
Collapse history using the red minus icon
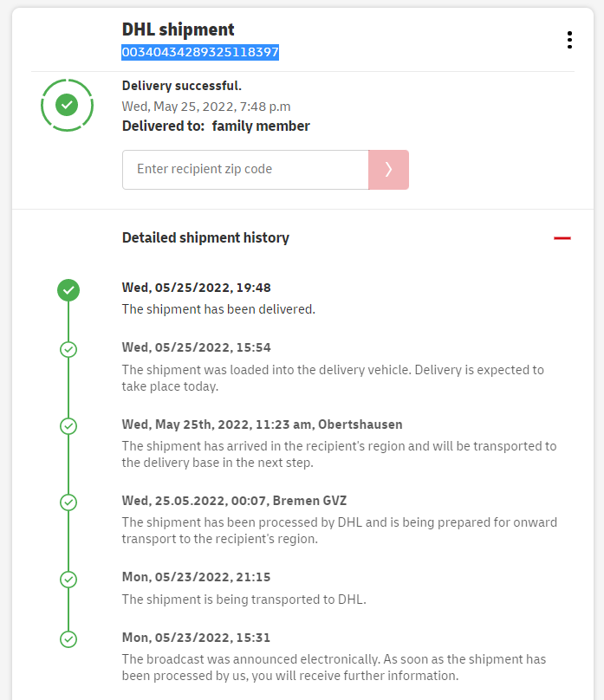562,238
